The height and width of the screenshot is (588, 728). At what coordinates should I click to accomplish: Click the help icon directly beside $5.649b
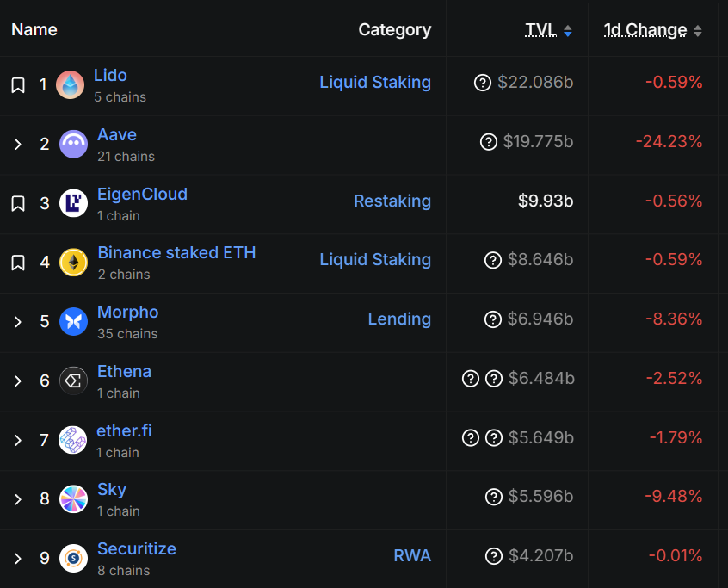tap(494, 437)
